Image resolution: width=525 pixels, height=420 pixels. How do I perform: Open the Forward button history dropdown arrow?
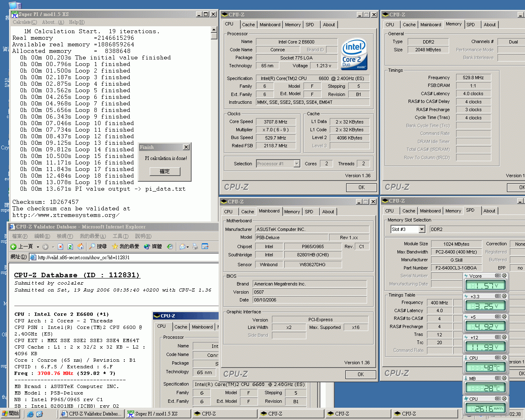[x=52, y=247]
